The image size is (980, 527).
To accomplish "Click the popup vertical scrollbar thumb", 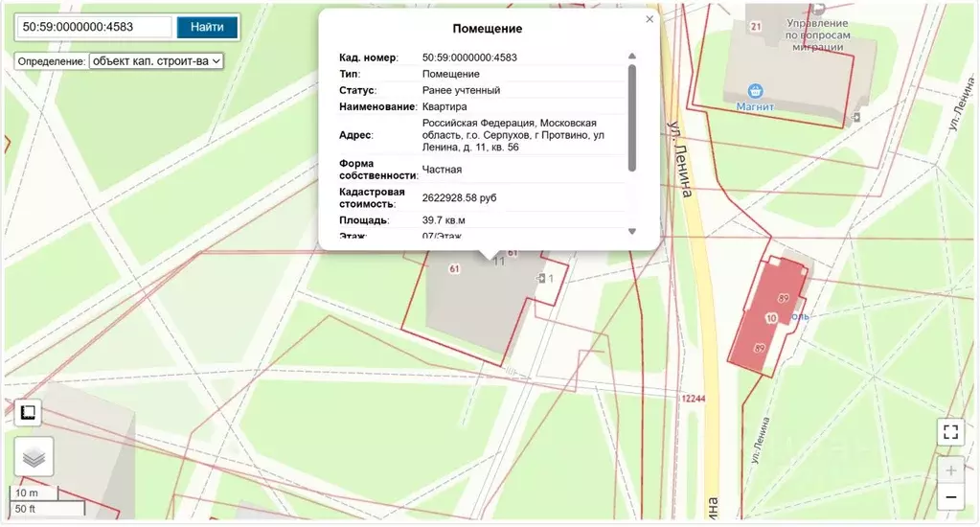I will tap(631, 117).
